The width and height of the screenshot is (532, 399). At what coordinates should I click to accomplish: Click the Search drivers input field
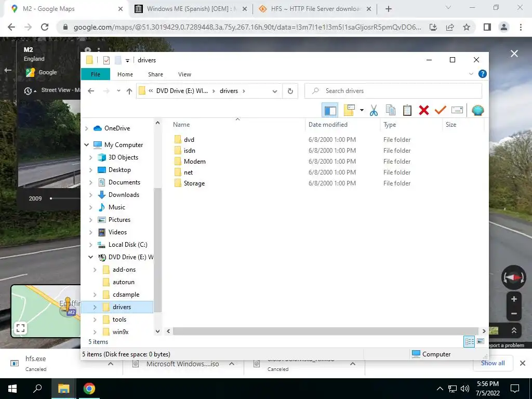tap(393, 91)
